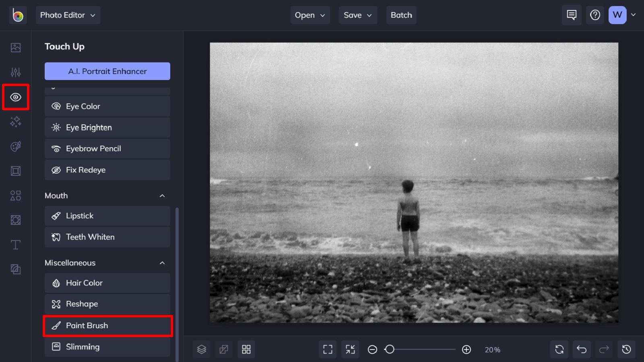Open the Adjust panel (sliders icon)
Screen dimensions: 644x362
[15, 72]
